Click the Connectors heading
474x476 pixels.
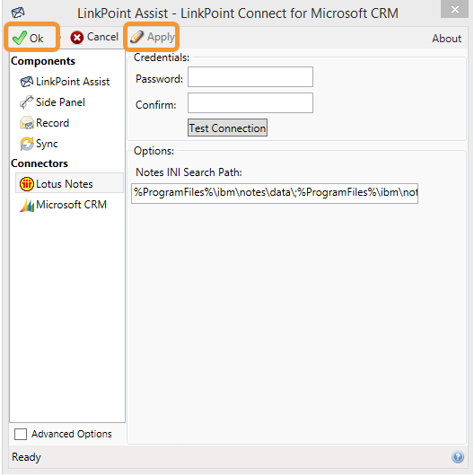(39, 163)
